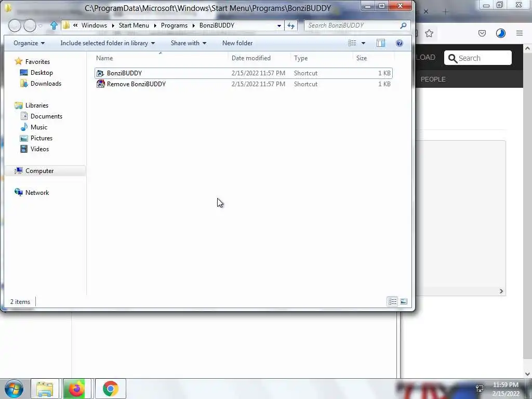The width and height of the screenshot is (532, 399).
Task: Show hidden breadcrumb path chevrons
Action: pyautogui.click(x=75, y=25)
